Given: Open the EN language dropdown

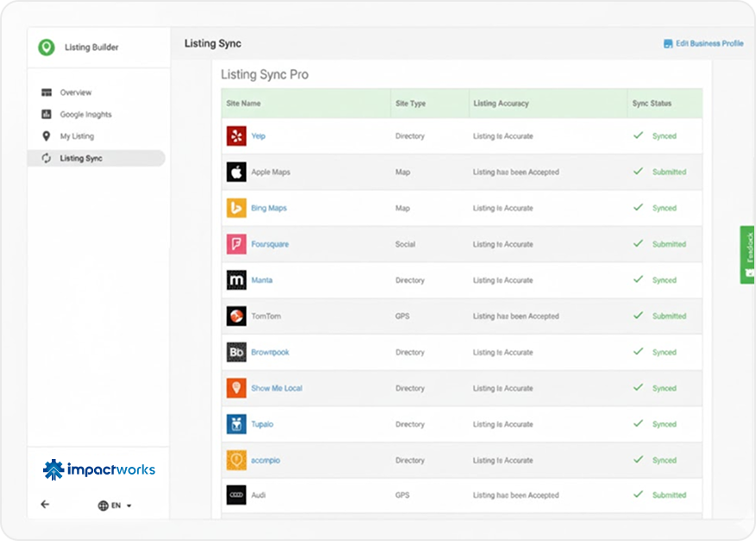Looking at the screenshot, I should pos(115,506).
